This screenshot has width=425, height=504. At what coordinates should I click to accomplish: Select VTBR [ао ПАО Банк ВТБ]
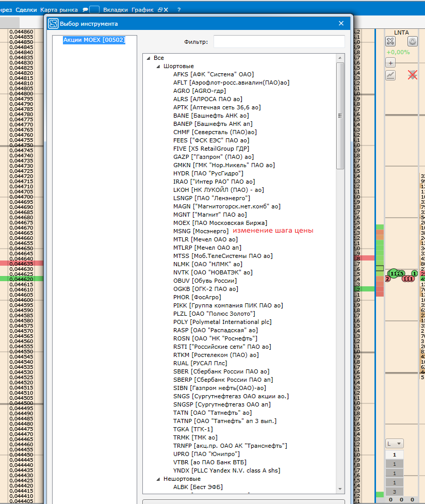(x=210, y=462)
